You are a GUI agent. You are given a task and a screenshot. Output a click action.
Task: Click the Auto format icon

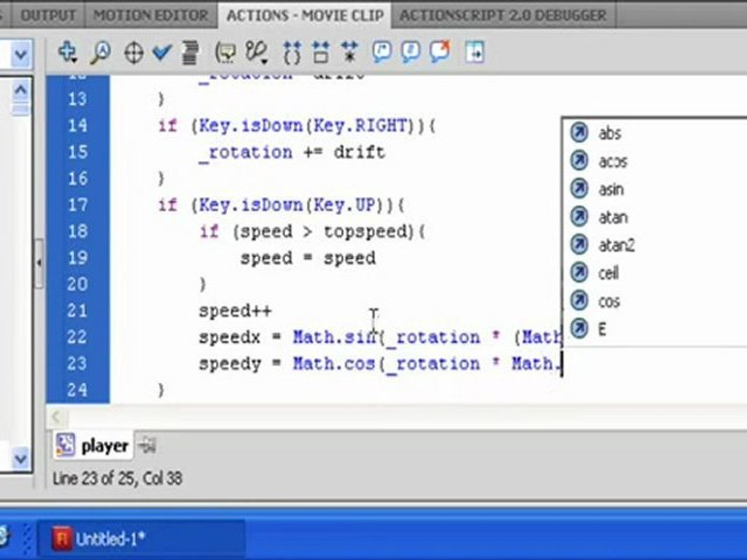click(x=190, y=53)
